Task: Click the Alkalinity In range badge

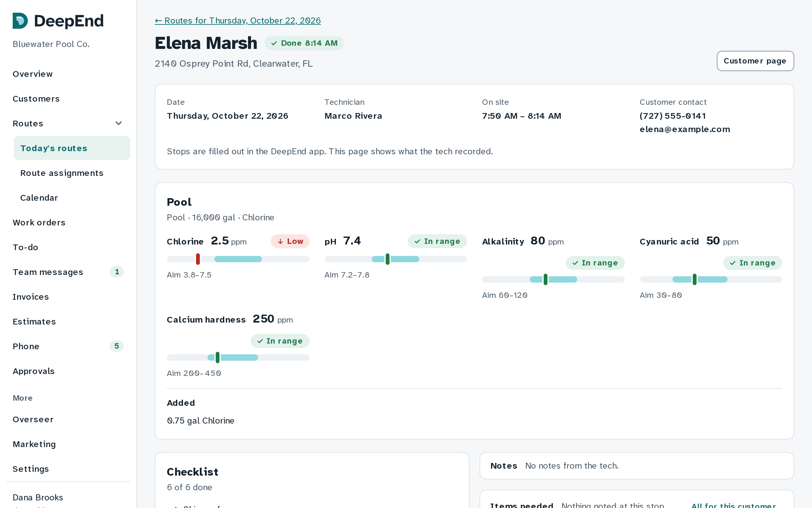Action: 595,263
